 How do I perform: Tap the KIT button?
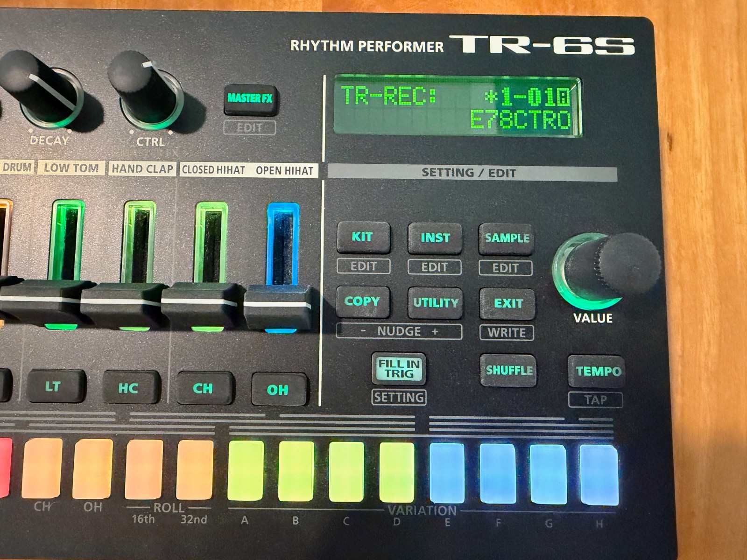[x=363, y=237]
